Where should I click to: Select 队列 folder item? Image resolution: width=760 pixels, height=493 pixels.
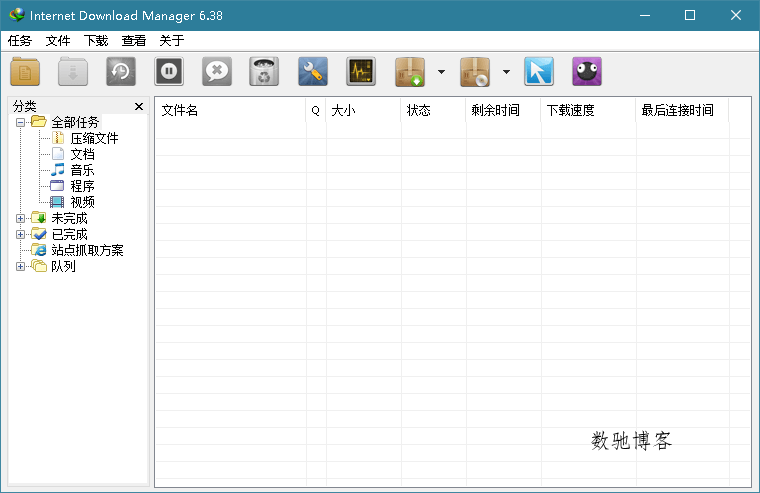[63, 266]
